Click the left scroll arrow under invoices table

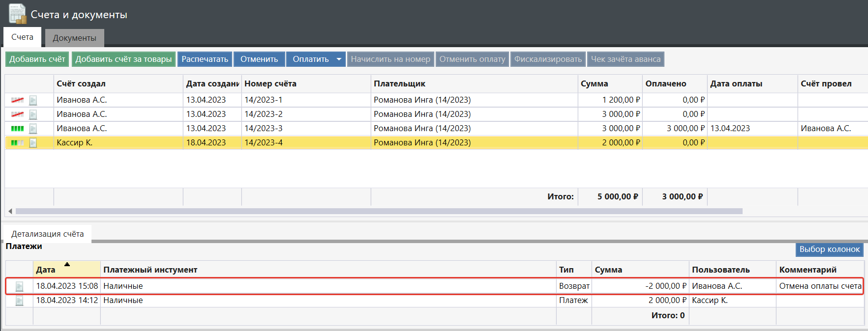tap(10, 211)
